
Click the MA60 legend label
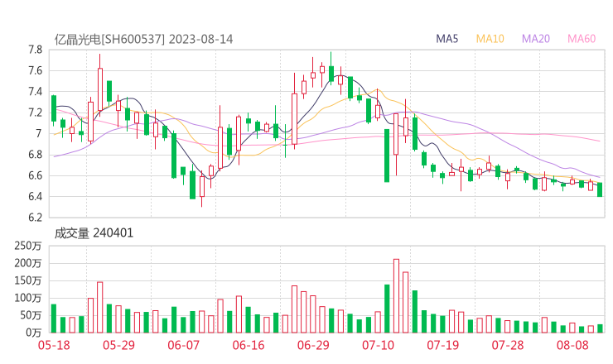[582, 39]
